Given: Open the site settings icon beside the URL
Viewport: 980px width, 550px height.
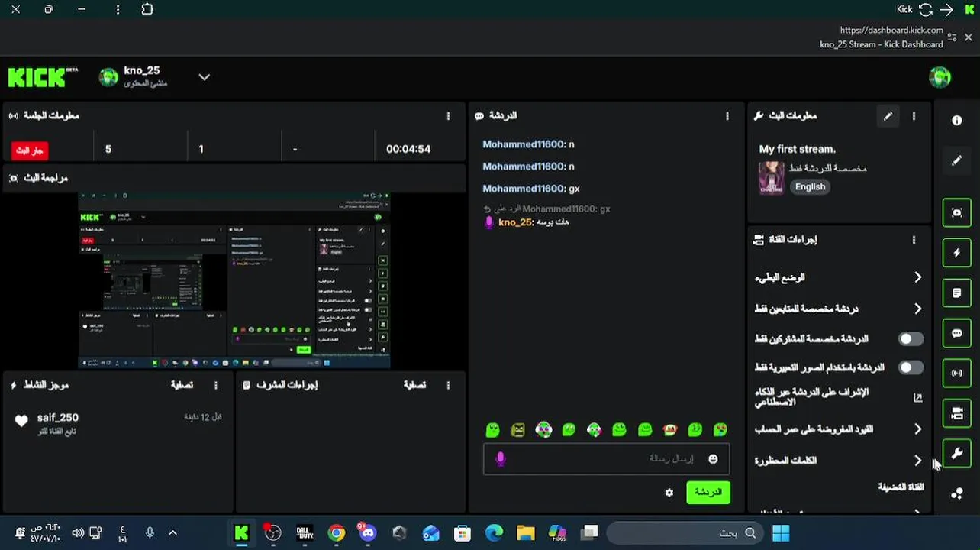Looking at the screenshot, I should tap(952, 37).
